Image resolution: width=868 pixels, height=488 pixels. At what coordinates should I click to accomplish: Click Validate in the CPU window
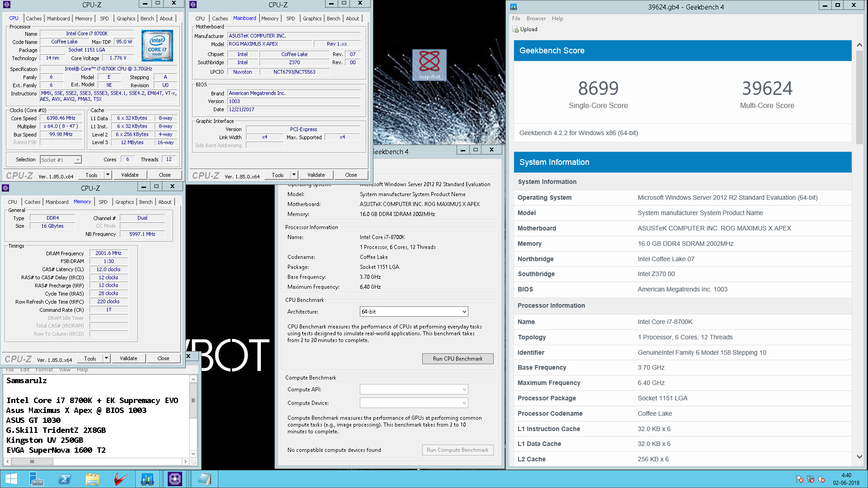[130, 175]
